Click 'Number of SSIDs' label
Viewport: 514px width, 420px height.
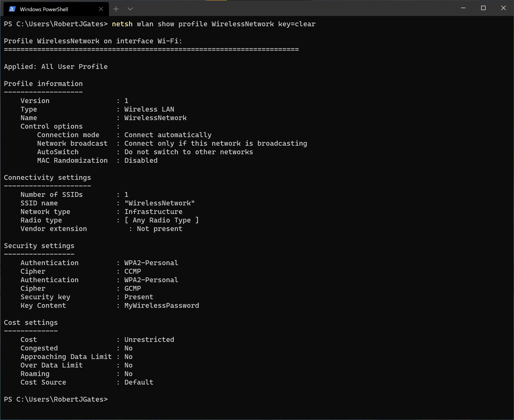pyautogui.click(x=52, y=194)
